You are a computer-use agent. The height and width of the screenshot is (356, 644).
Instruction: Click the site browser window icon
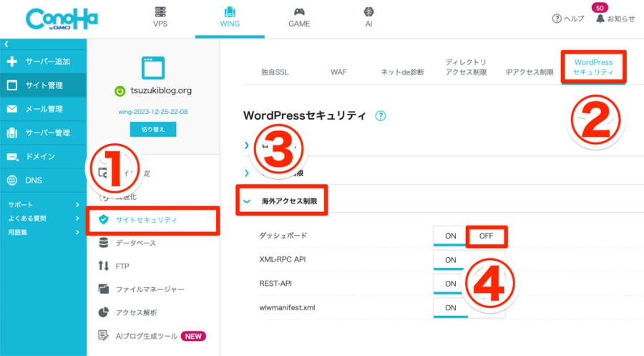(x=153, y=68)
